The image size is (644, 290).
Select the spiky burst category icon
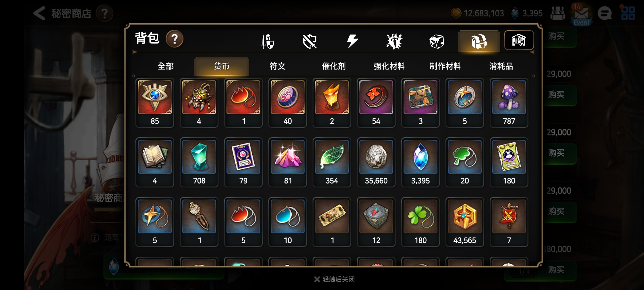(x=394, y=41)
